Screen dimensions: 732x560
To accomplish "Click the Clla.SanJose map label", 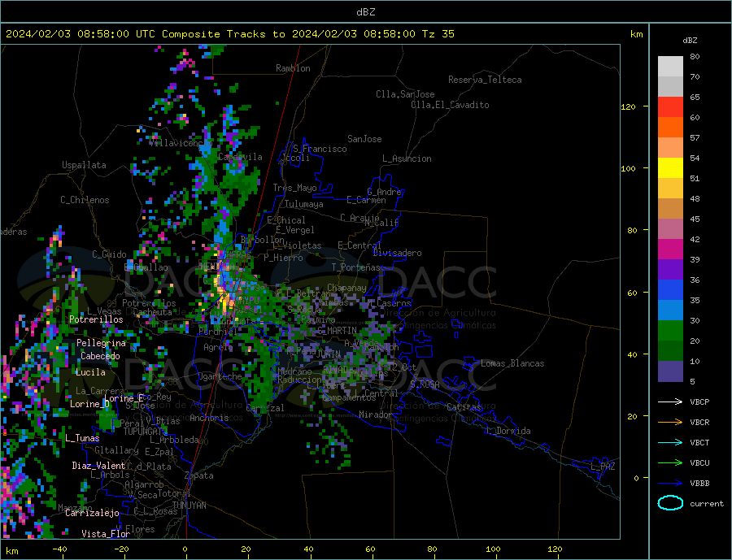I will (405, 94).
